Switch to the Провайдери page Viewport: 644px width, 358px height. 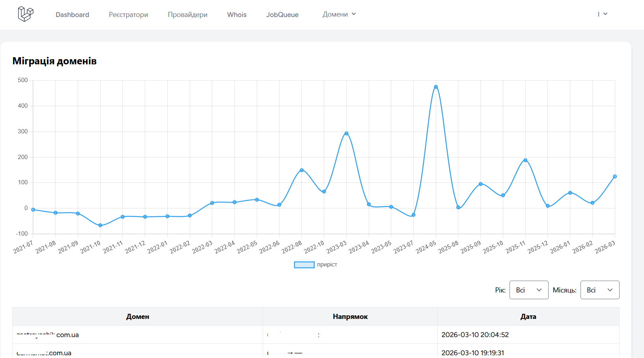coord(187,15)
